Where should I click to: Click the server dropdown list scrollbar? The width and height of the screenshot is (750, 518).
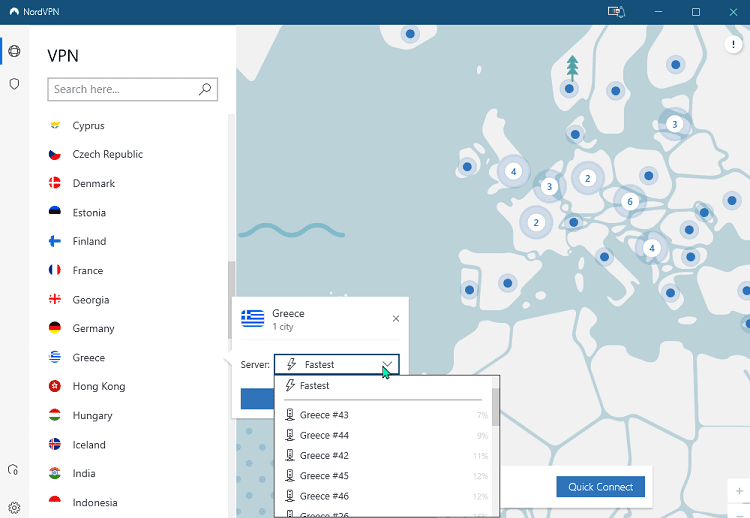(x=495, y=406)
